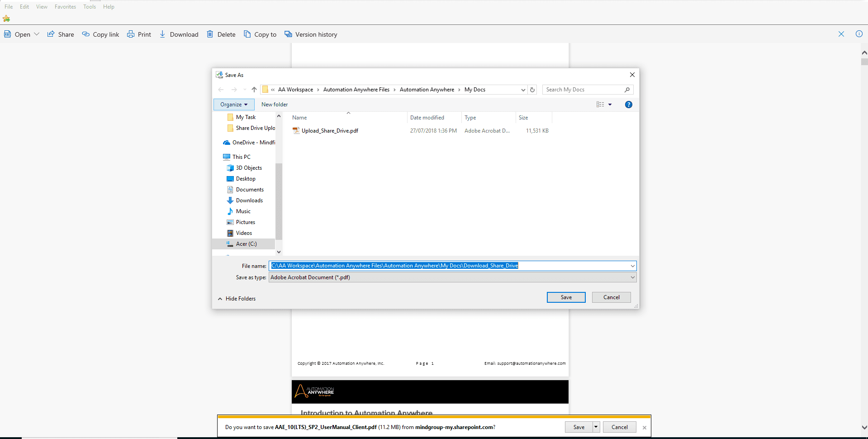This screenshot has width=868, height=439.
Task: Close the Save As dialog
Action: (x=632, y=75)
